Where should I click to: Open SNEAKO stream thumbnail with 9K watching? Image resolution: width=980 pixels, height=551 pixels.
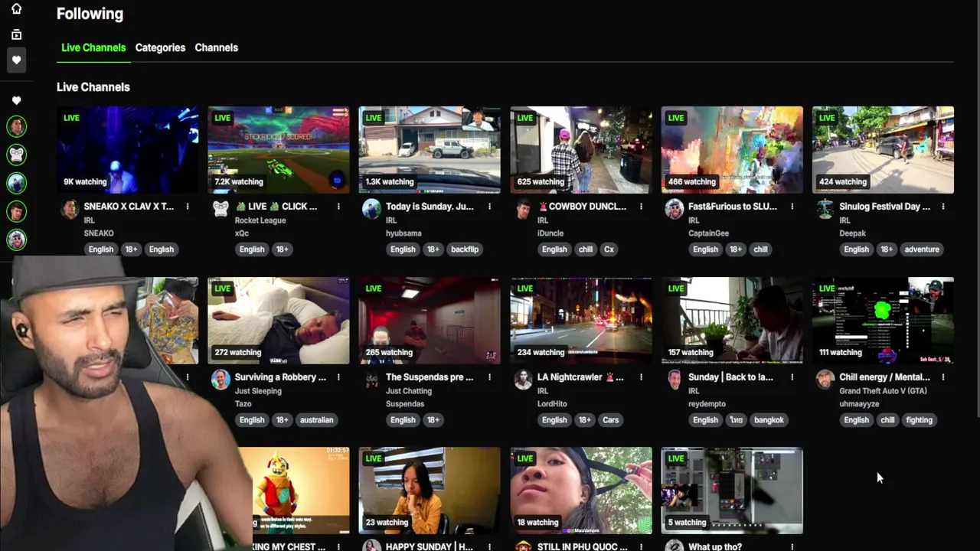click(x=128, y=150)
